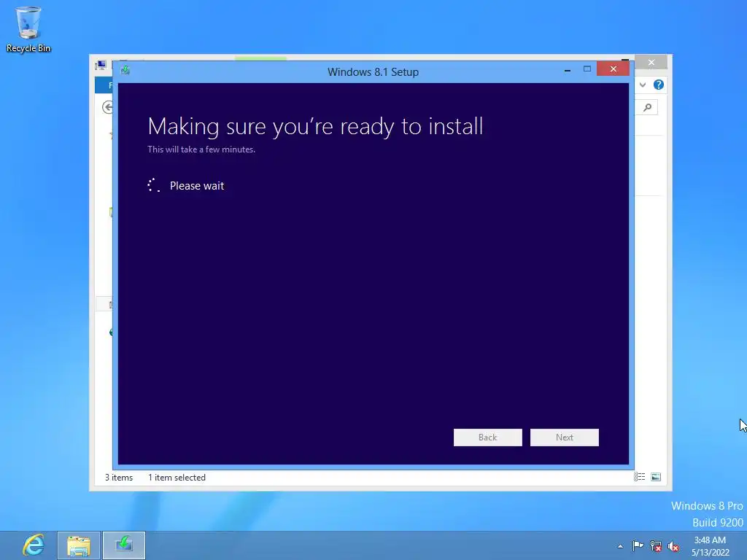Click the muted volume speaker tray icon
This screenshot has height=560, width=747.
(673, 546)
